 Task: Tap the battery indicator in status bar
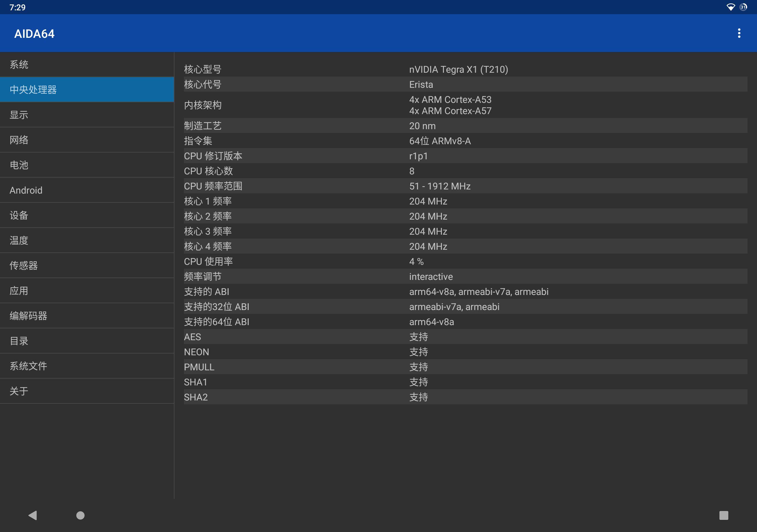(743, 7)
